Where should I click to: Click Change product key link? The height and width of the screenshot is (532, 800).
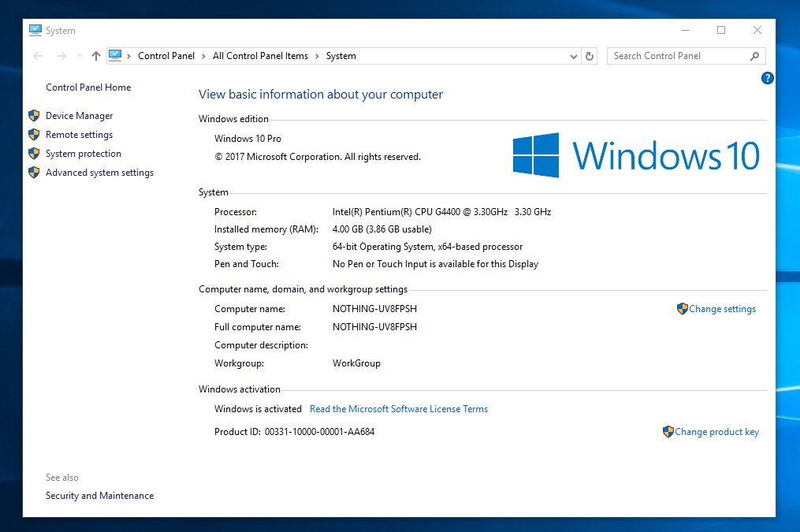716,432
